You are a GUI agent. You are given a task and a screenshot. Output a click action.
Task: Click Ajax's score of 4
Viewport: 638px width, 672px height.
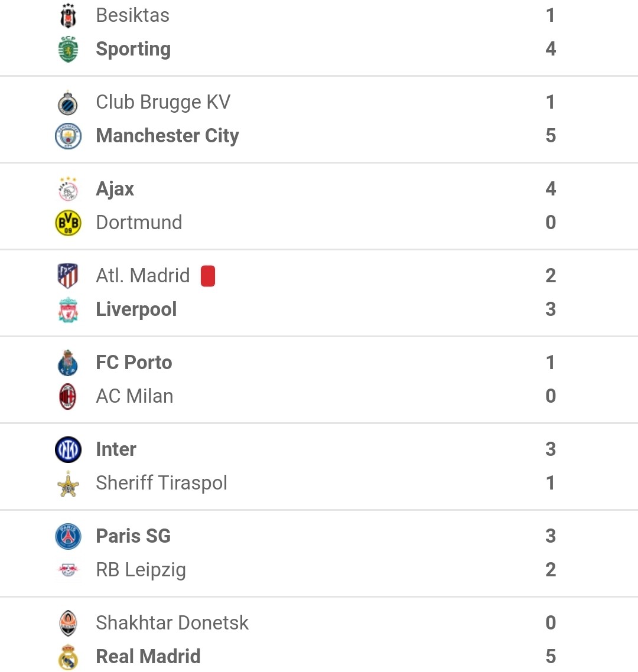point(551,189)
